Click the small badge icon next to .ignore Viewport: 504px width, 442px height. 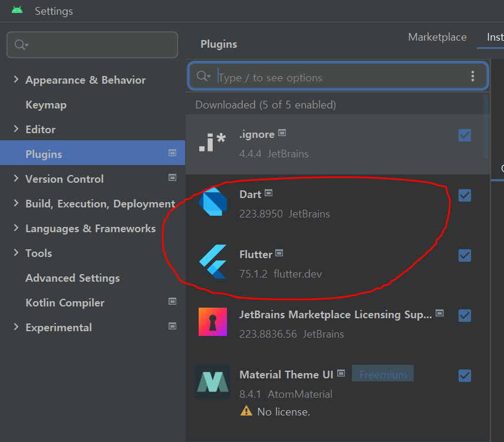[282, 133]
